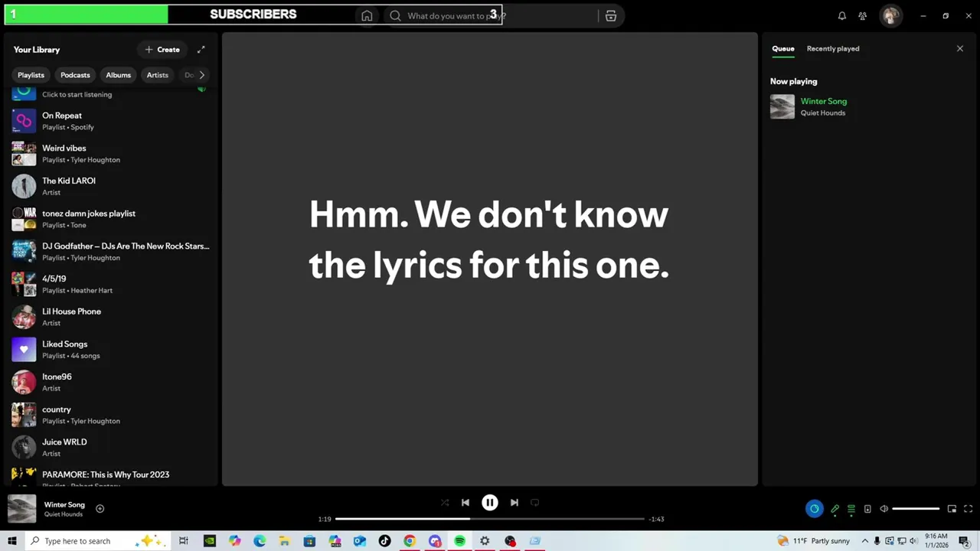Image resolution: width=980 pixels, height=551 pixels.
Task: Open the Windows Start menu
Action: (11, 541)
